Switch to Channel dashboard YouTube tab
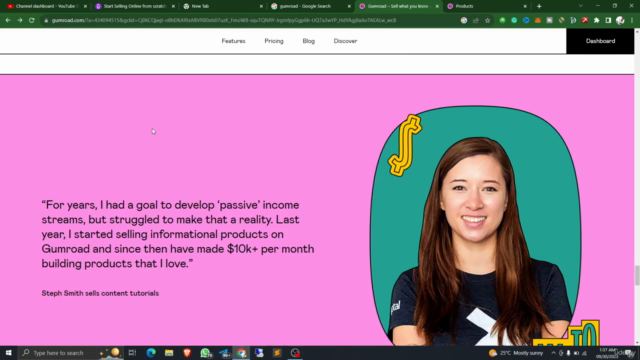 coord(47,6)
